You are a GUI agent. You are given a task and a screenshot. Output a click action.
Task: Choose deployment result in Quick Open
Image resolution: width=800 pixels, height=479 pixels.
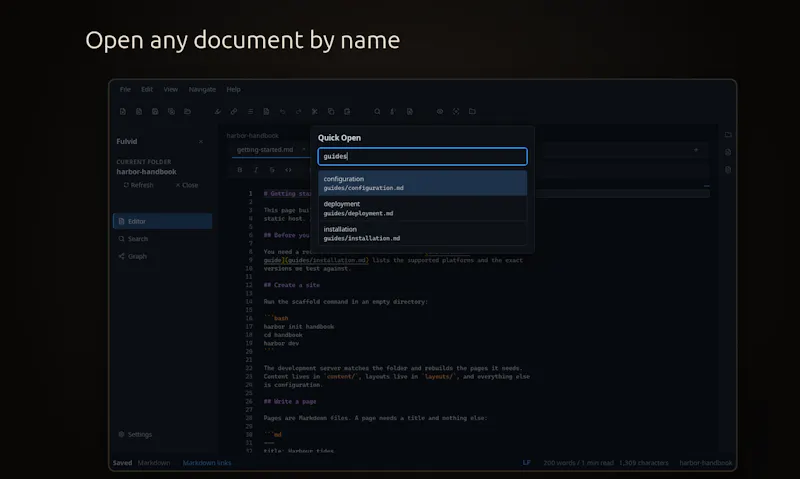(422, 208)
